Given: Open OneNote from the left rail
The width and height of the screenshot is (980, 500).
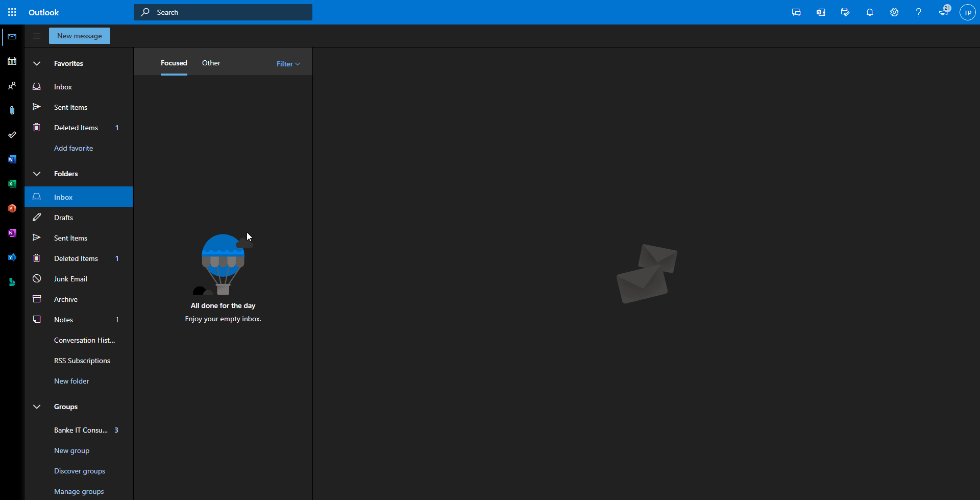Looking at the screenshot, I should [12, 232].
